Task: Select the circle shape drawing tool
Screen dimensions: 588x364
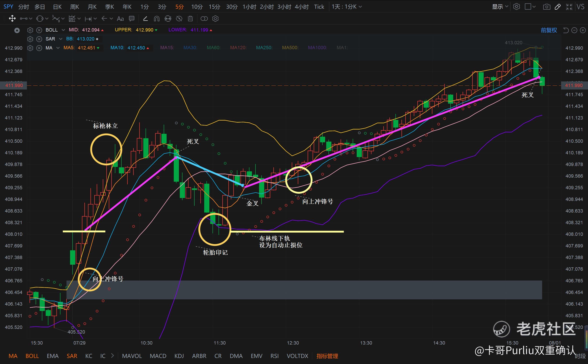Action: click(x=40, y=19)
